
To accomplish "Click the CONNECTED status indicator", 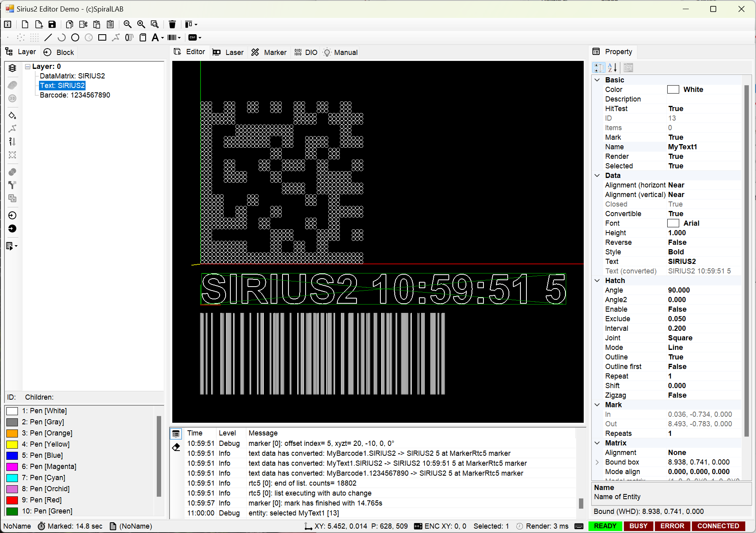I will click(x=718, y=526).
